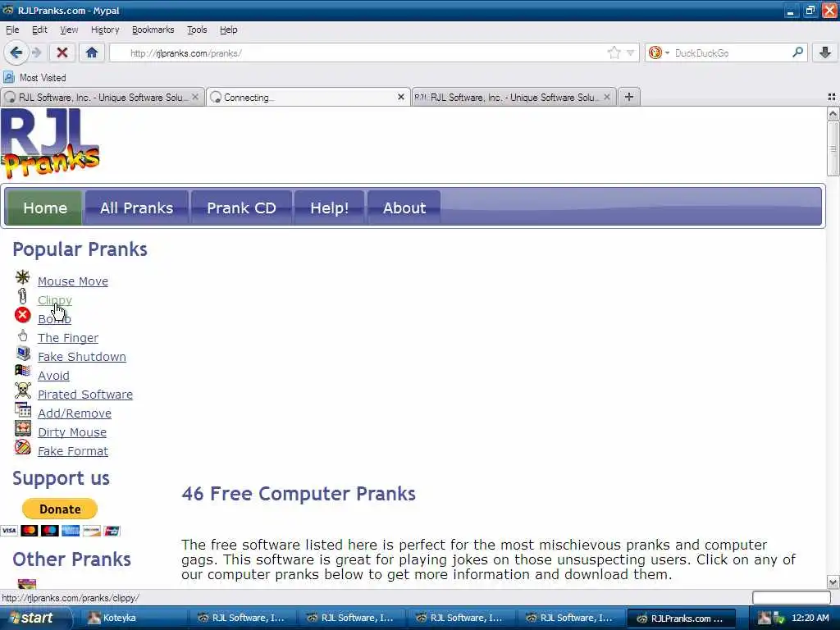Open the Add/Remove prank link
Viewport: 840px width, 630px height.
click(75, 413)
